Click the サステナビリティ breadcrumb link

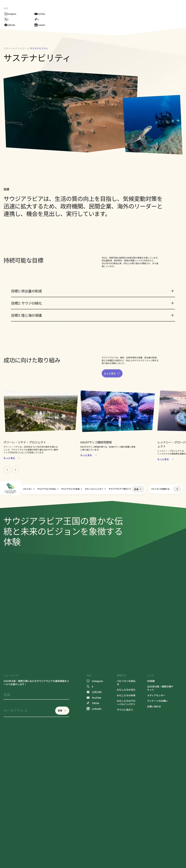[x=39, y=48]
